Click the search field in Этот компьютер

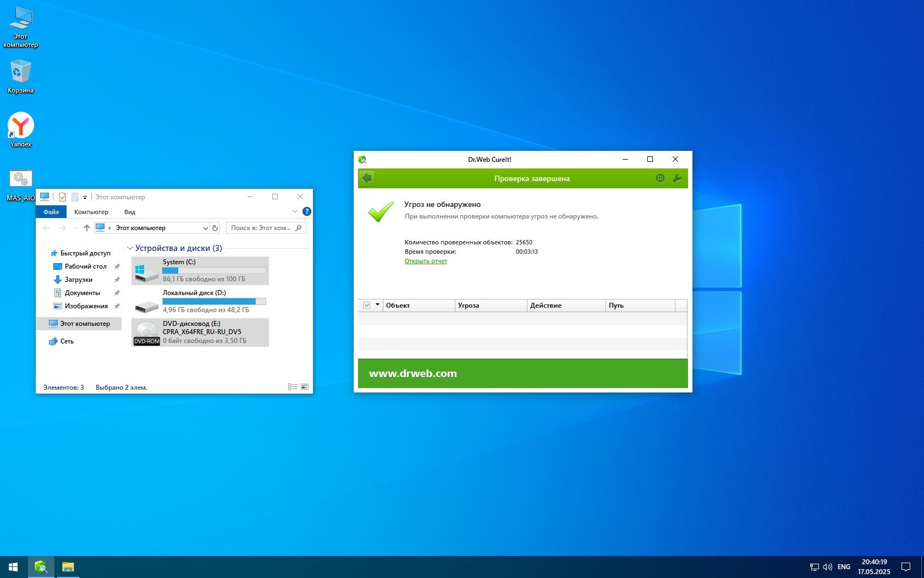click(x=261, y=228)
